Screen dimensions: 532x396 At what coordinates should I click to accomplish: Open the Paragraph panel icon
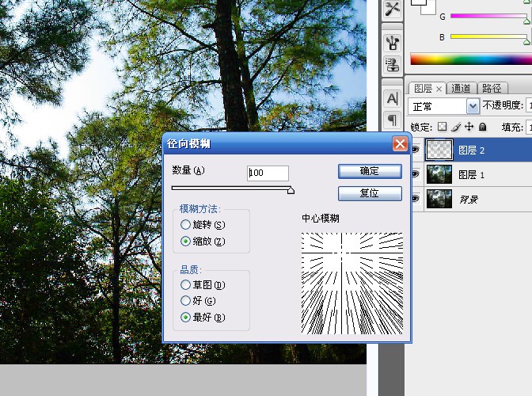pos(392,120)
